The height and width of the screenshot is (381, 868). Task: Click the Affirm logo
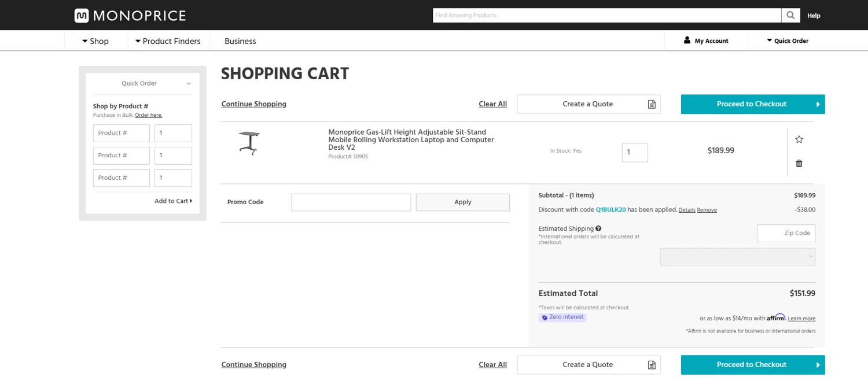point(776,317)
